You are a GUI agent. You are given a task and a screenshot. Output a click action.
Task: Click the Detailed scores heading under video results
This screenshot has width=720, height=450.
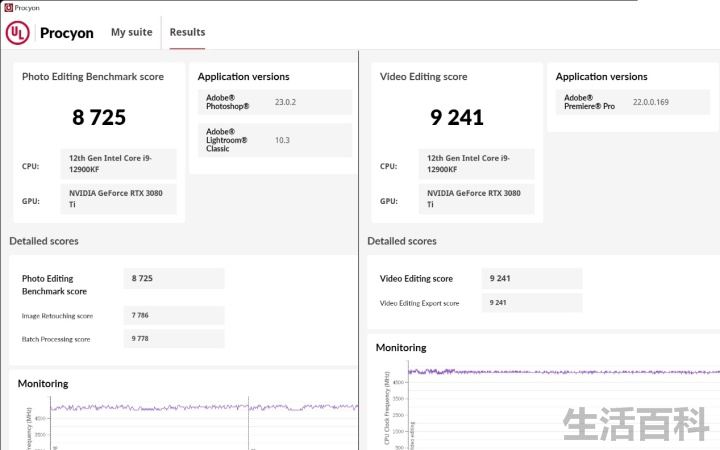pos(402,241)
